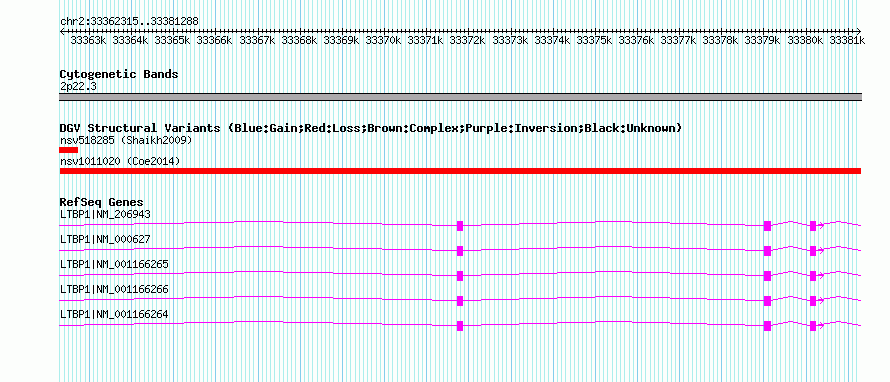Click ruler label 33378k

coord(720,40)
